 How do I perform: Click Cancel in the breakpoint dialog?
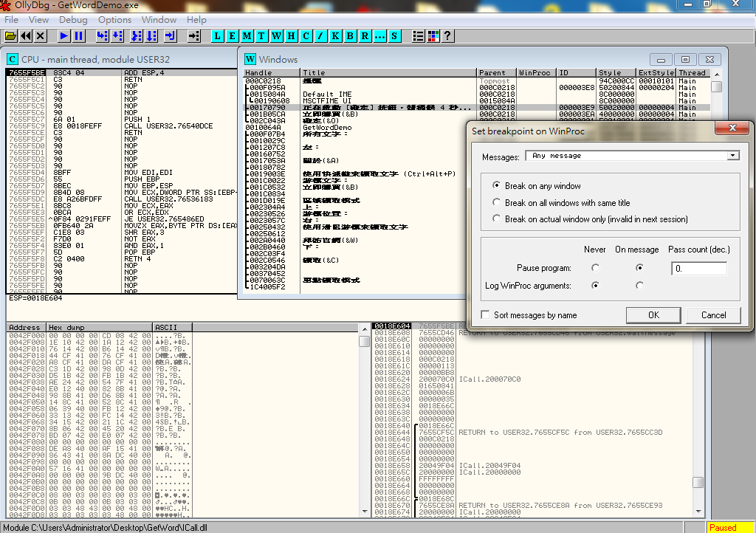click(x=713, y=315)
